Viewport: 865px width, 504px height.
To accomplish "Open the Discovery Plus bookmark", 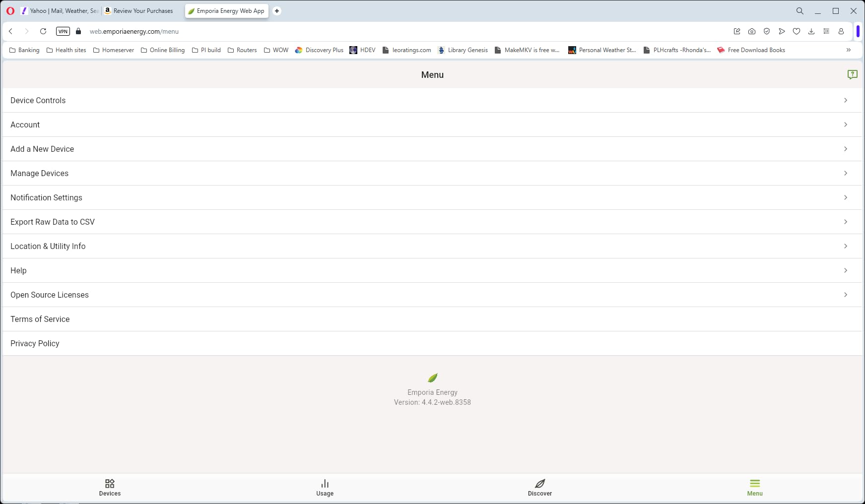I will pyautogui.click(x=319, y=50).
